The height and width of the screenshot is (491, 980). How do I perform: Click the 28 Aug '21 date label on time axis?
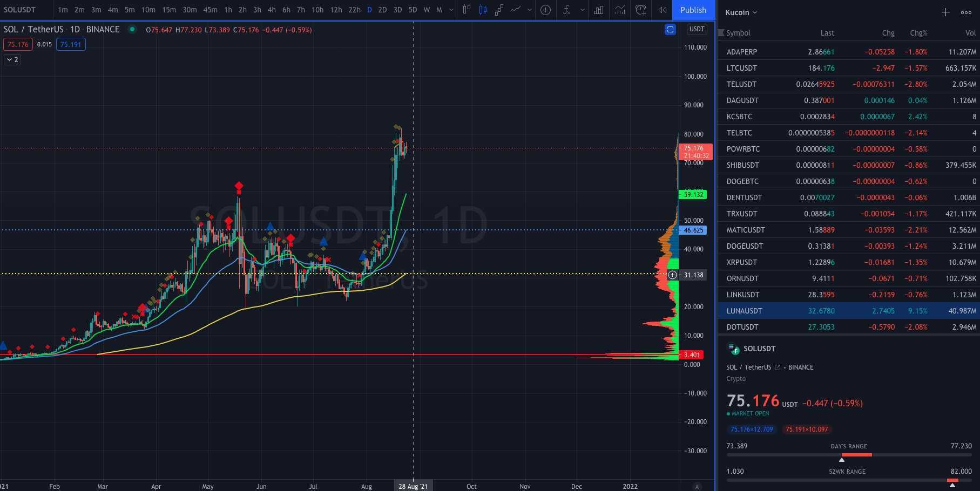click(x=413, y=486)
